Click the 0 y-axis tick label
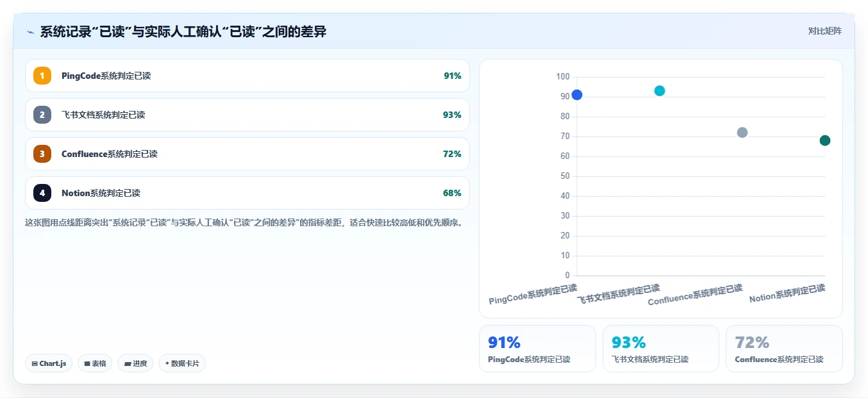The image size is (868, 398). 567,276
